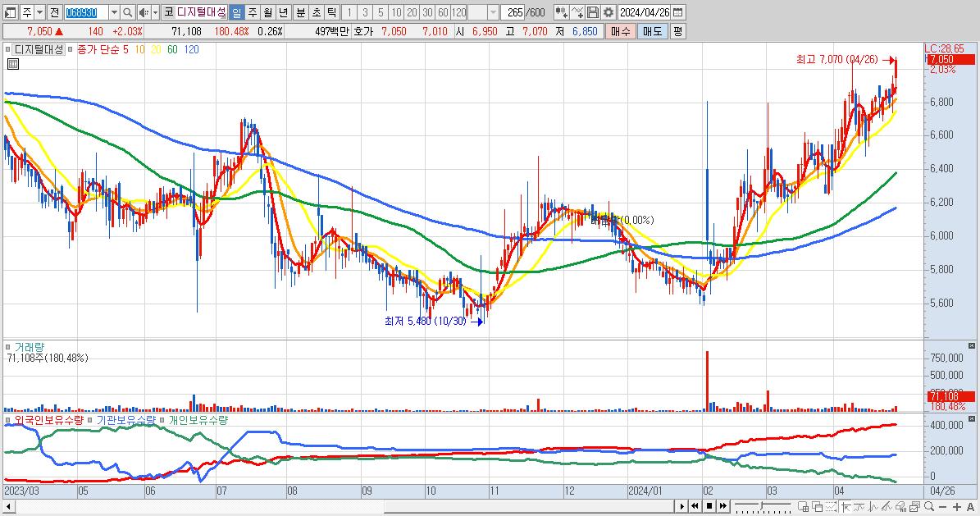Click the interval 1 button
Screen dimensions: 980x516
point(349,12)
